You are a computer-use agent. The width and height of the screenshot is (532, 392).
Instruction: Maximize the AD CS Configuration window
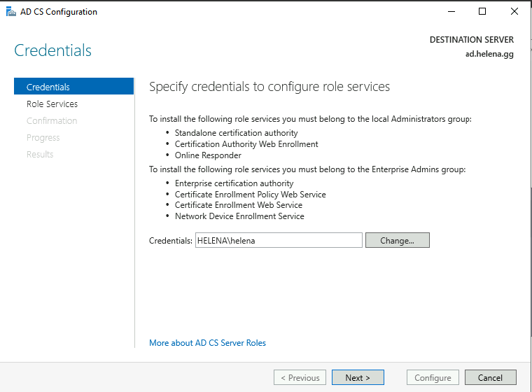tap(482, 12)
